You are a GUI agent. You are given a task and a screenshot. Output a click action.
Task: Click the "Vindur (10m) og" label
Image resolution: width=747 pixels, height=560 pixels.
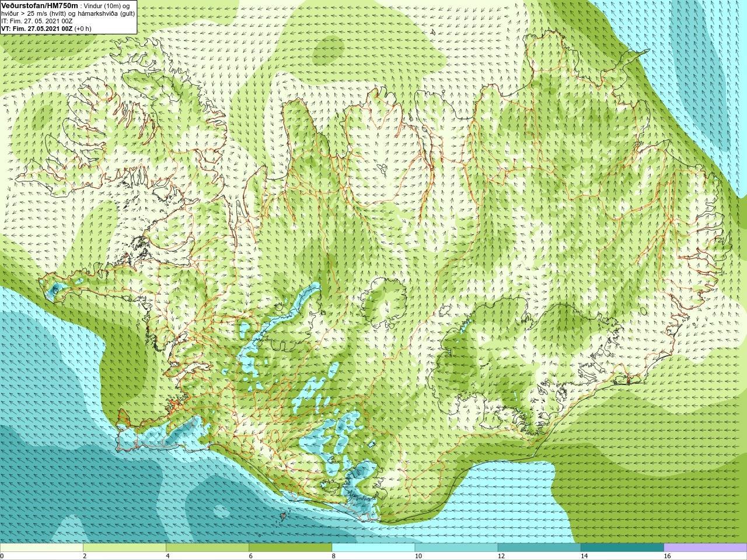[107, 6]
